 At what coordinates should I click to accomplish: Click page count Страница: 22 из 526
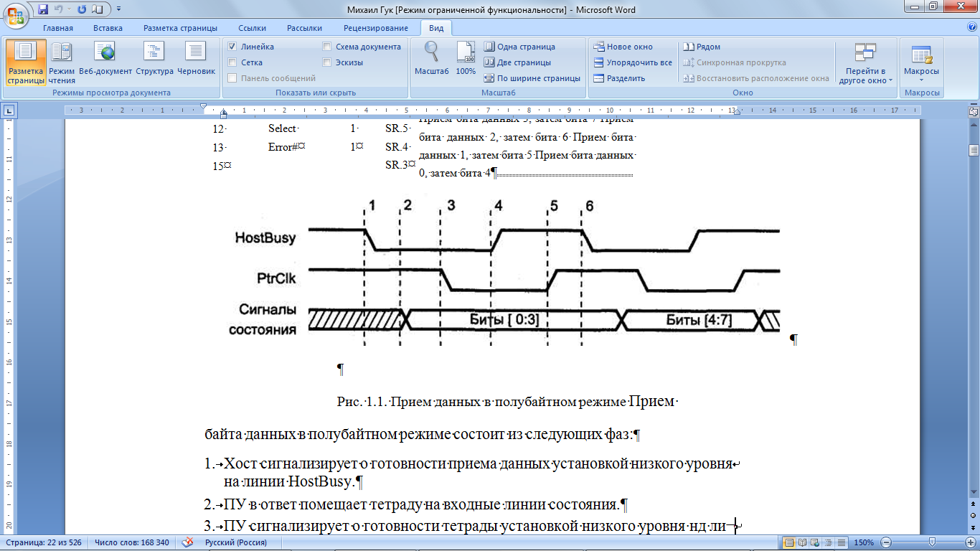pos(44,542)
